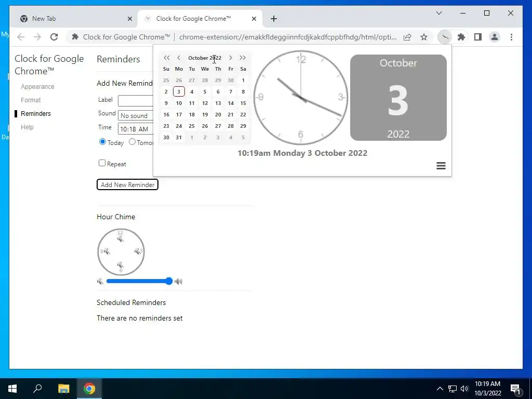Open the Chrome profile avatar
The image size is (532, 399).
(x=495, y=37)
